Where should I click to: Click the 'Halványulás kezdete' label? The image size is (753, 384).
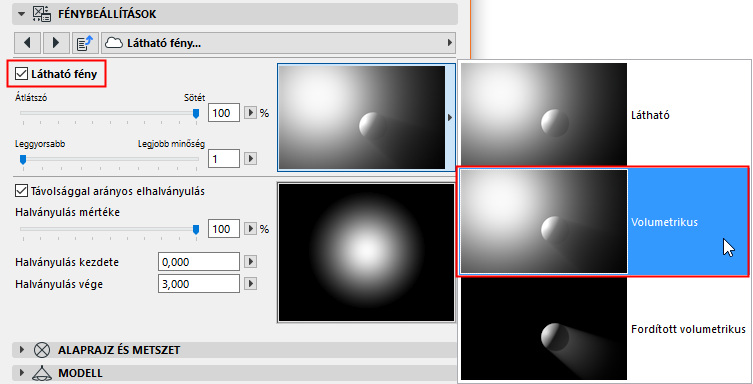click(67, 262)
